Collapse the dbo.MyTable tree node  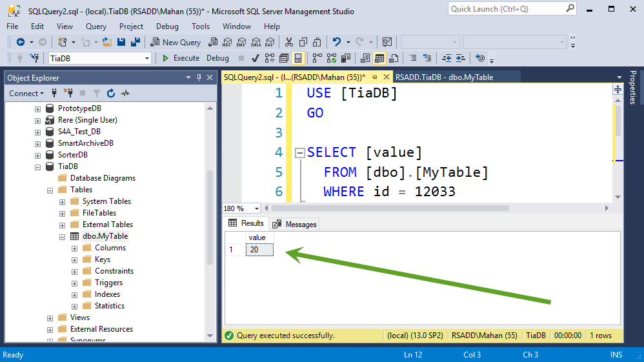pos(62,237)
